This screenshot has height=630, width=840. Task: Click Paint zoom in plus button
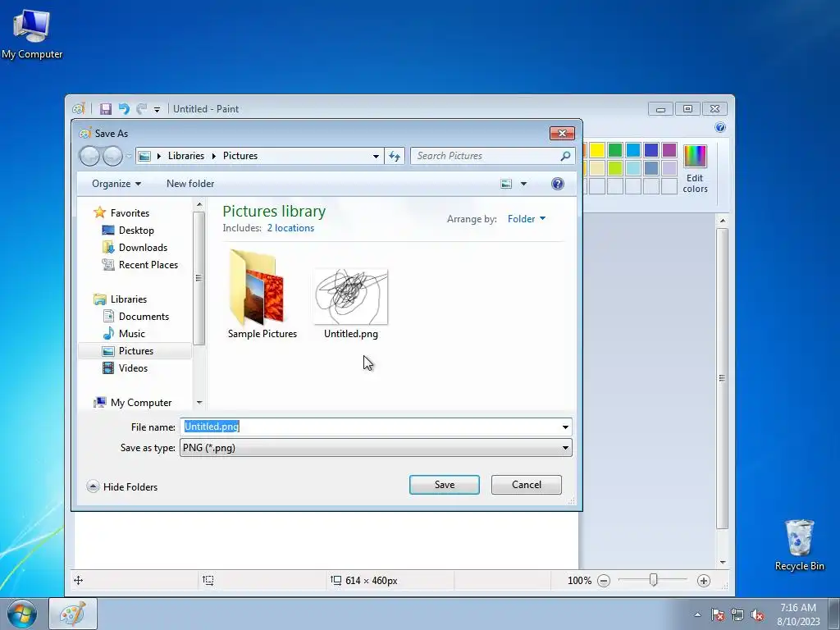click(703, 581)
